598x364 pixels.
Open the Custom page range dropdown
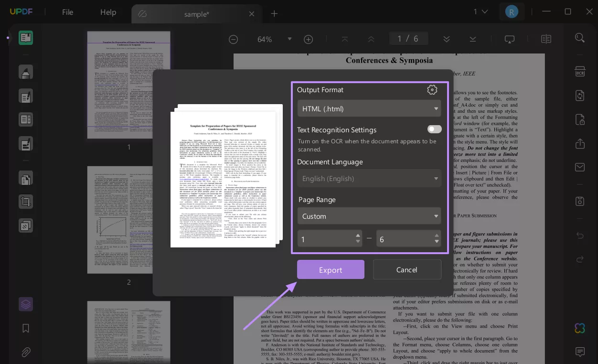pos(369,216)
